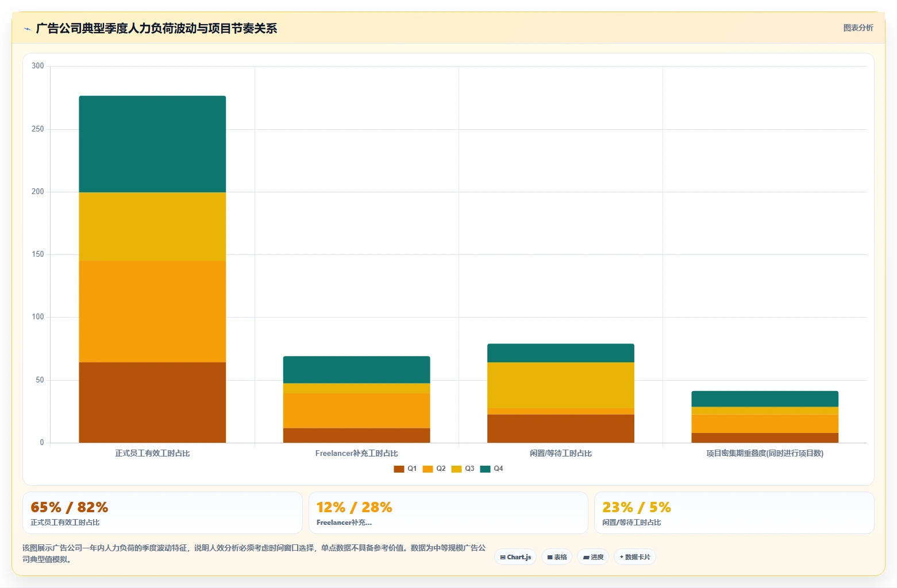897x588 pixels.
Task: Click the teal Q4 segment of 正式员工 bar
Action: point(152,144)
